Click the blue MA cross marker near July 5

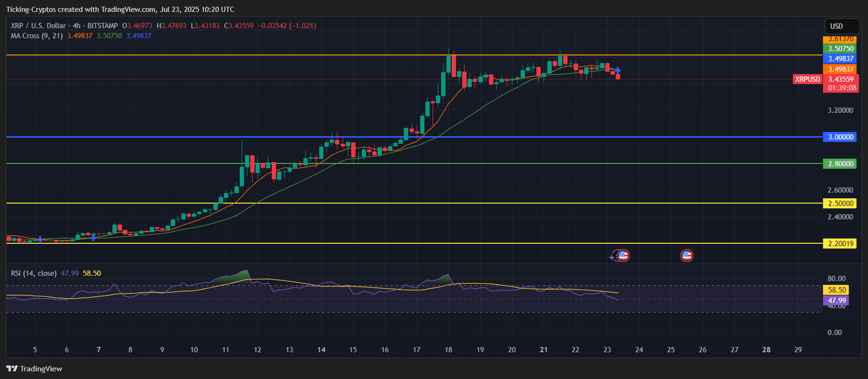pos(40,239)
